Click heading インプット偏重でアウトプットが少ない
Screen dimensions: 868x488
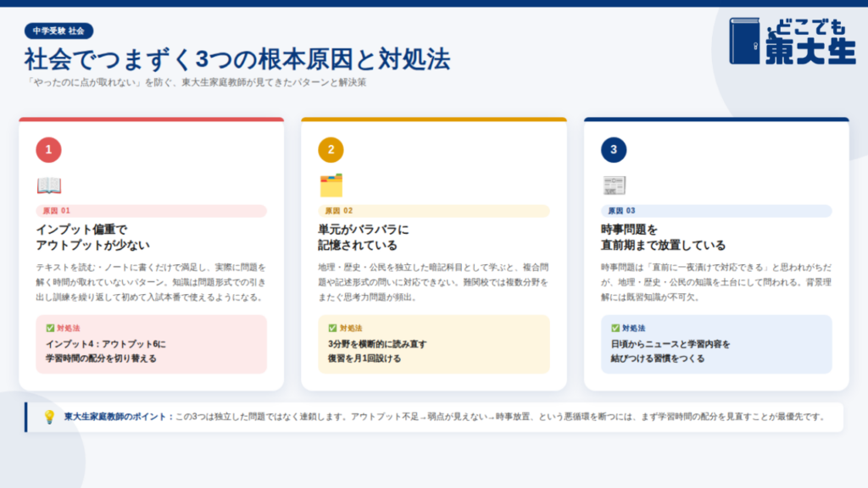click(93, 237)
